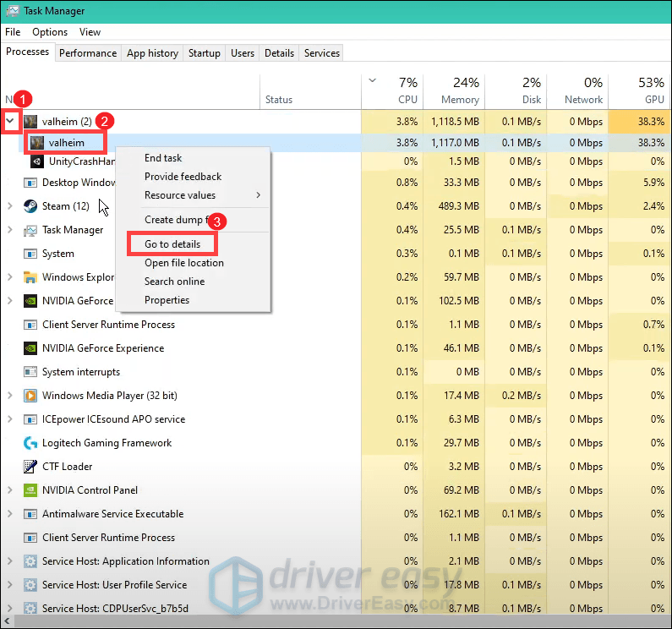Open the Resource values submenu arrow
The height and width of the screenshot is (629, 672).
coord(258,195)
